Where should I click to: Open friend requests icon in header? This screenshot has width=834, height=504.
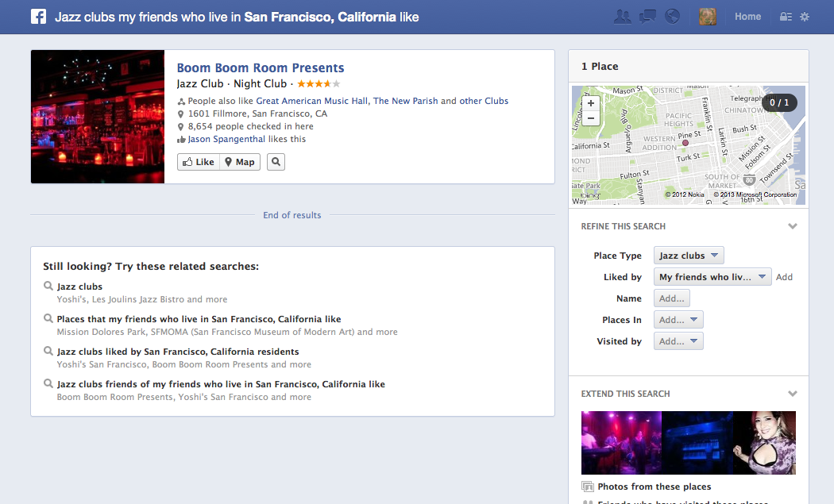[x=624, y=17]
